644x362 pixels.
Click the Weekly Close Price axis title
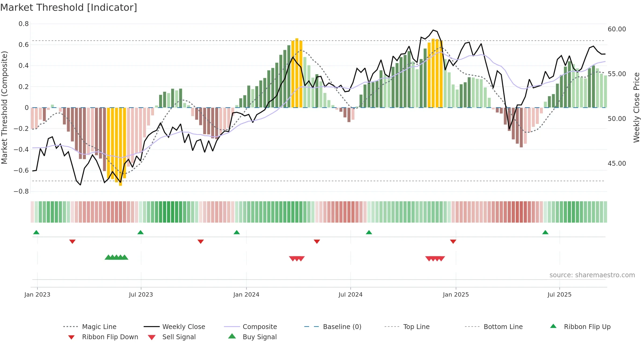(x=636, y=108)
